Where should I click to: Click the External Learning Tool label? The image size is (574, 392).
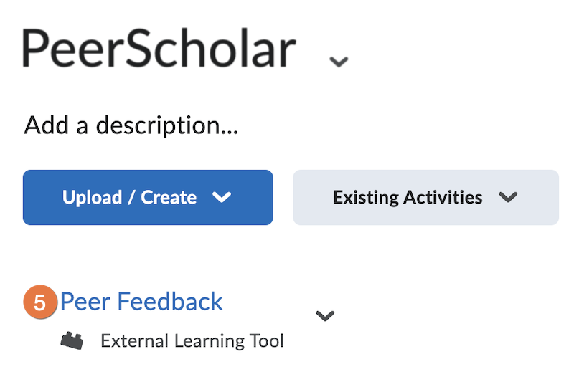[192, 341]
